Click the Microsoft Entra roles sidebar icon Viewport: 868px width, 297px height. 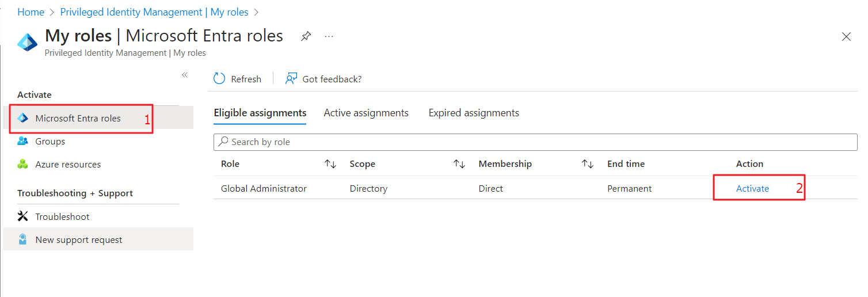click(x=23, y=118)
